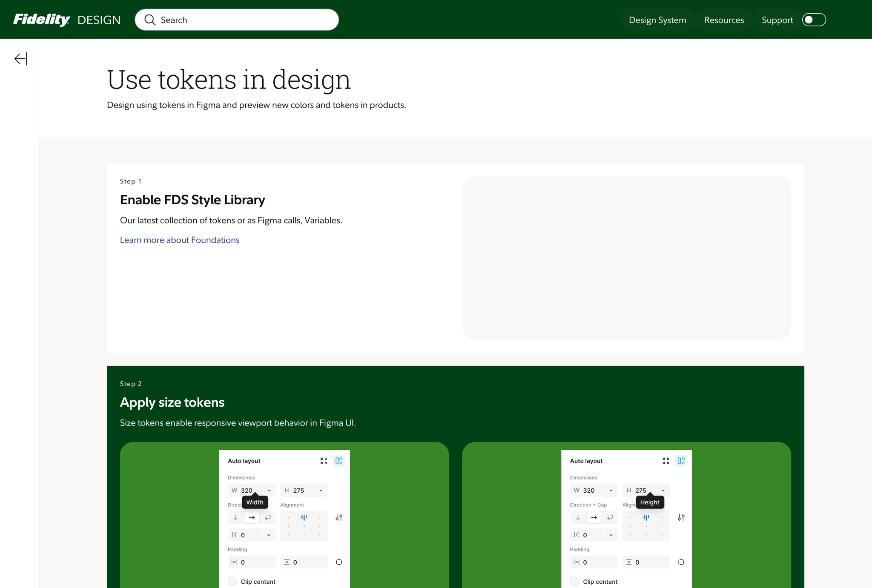Open Learn more about Foundations link
The height and width of the screenshot is (588, 872).
click(180, 240)
